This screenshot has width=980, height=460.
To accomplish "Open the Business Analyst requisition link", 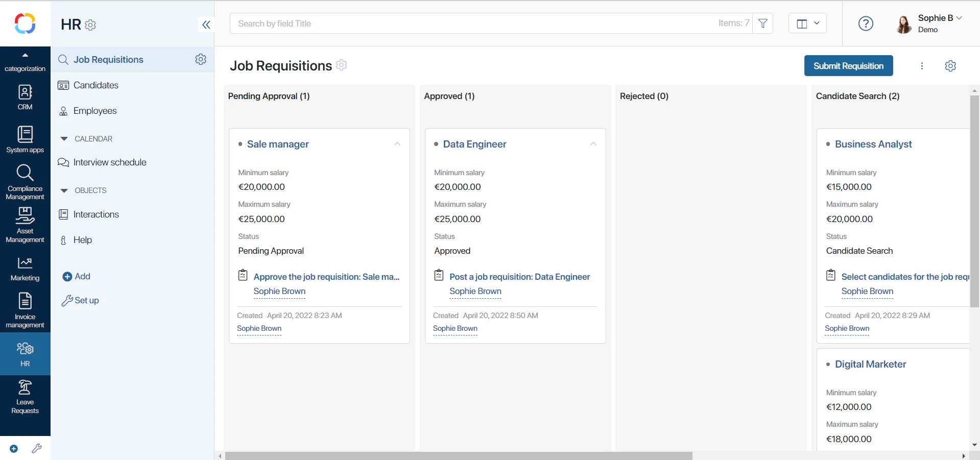I will pyautogui.click(x=873, y=144).
